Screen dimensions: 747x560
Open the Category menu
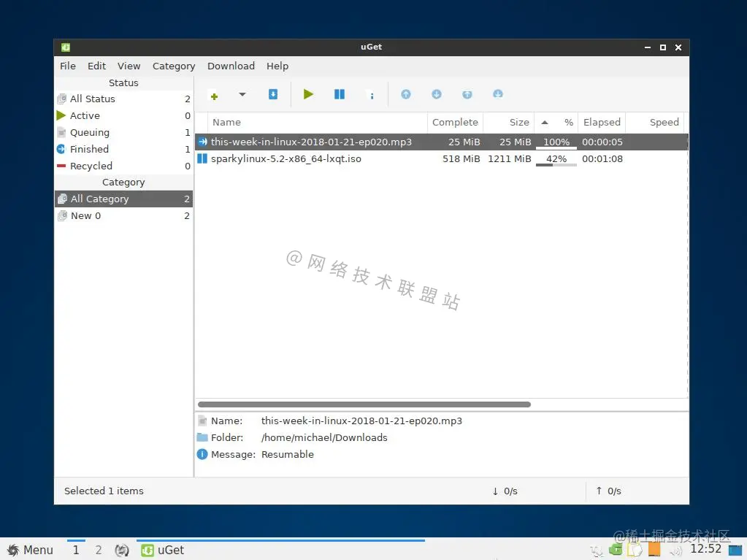174,66
